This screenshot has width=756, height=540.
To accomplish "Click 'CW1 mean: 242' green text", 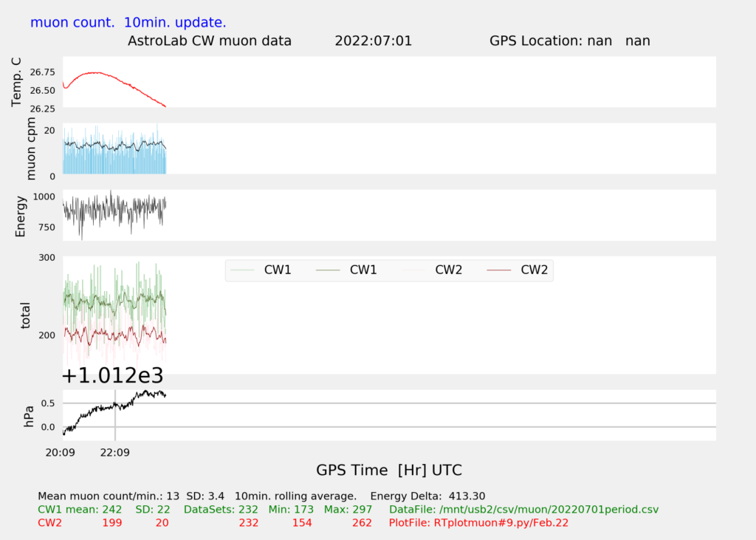I will click(80, 510).
